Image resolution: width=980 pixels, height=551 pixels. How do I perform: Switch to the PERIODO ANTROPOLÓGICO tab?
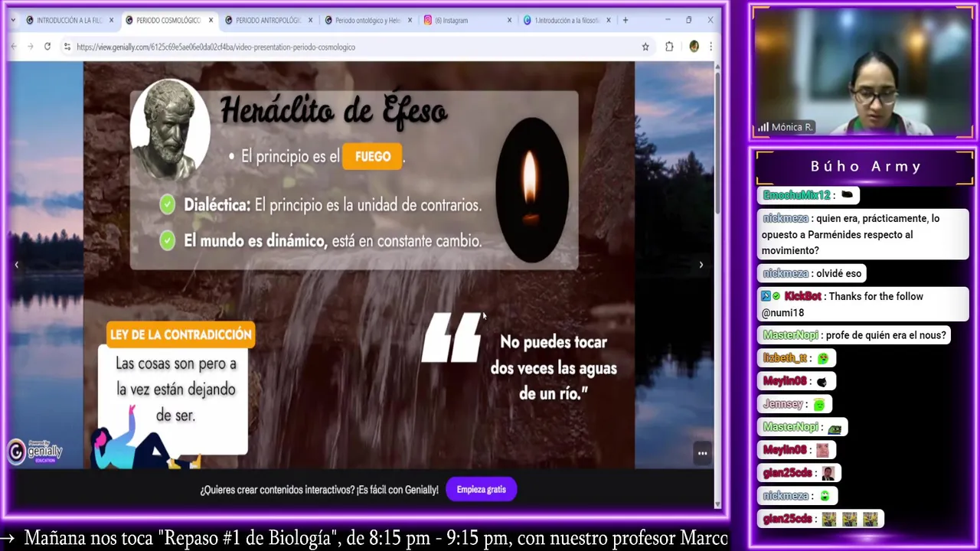click(x=262, y=20)
